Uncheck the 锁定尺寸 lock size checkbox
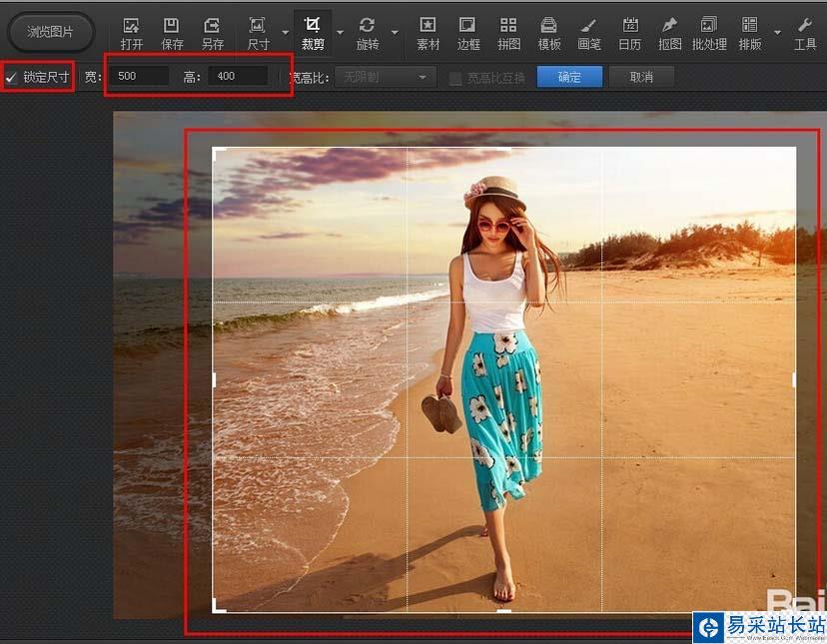The height and width of the screenshot is (644, 827). pos(12,77)
